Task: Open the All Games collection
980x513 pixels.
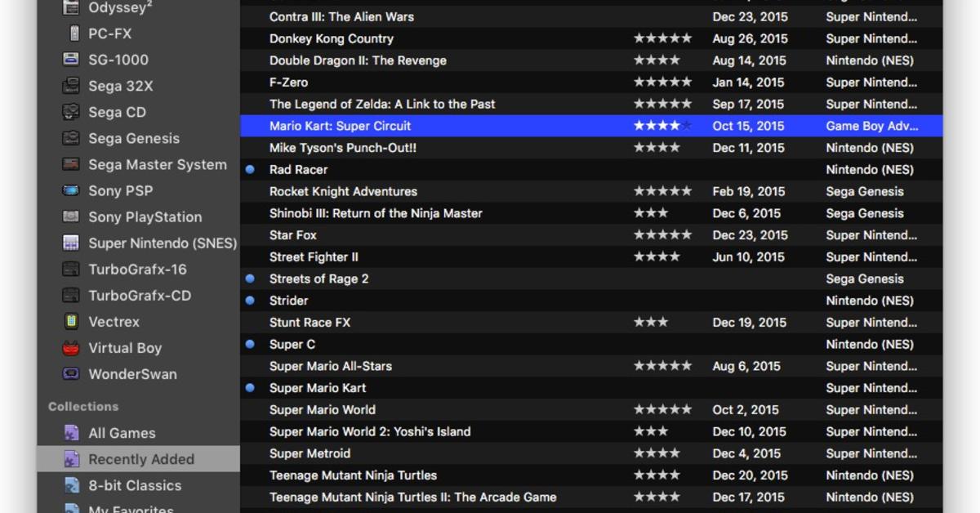Action: [x=122, y=433]
